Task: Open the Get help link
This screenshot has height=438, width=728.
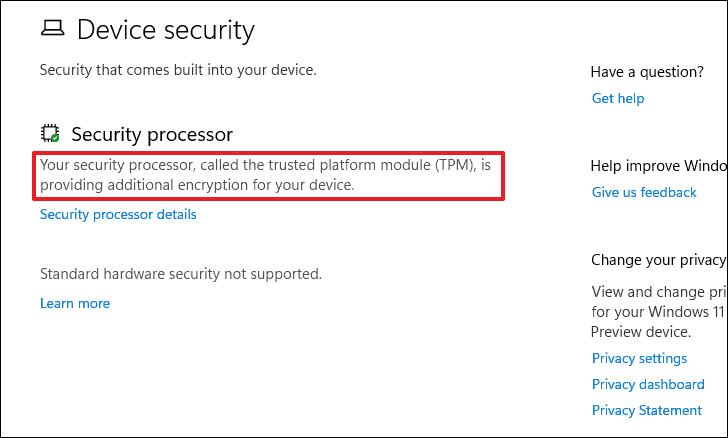Action: [x=618, y=98]
